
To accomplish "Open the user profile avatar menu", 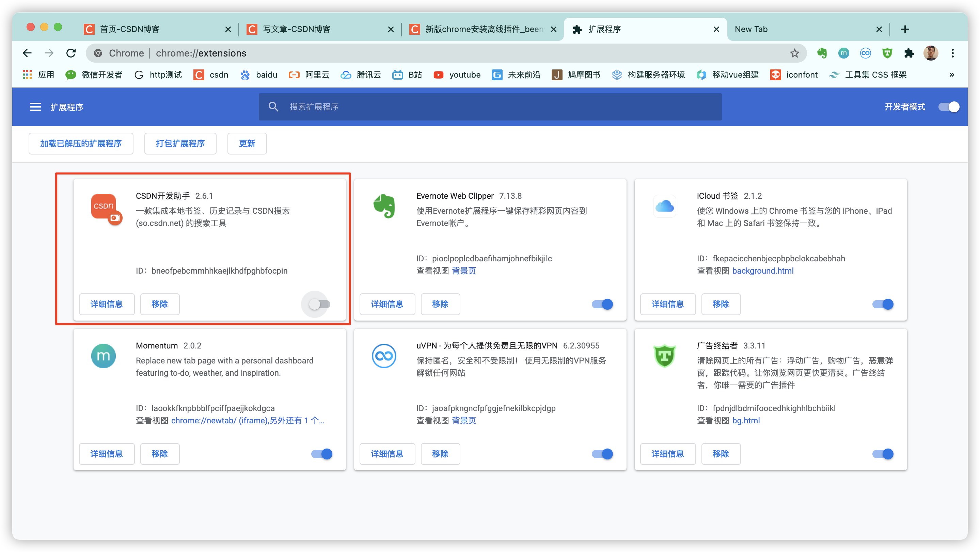I will (x=931, y=53).
